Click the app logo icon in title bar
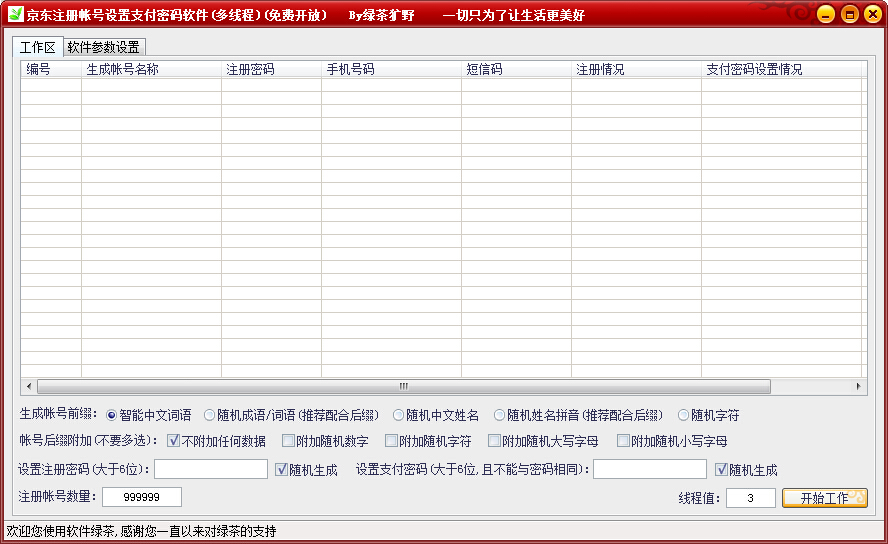The height and width of the screenshot is (544, 888). 15,15
